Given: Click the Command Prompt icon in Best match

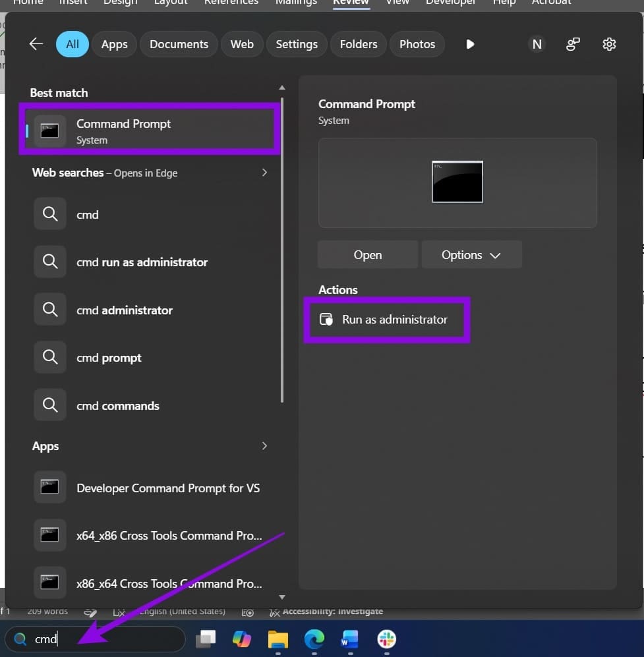Looking at the screenshot, I should point(49,131).
